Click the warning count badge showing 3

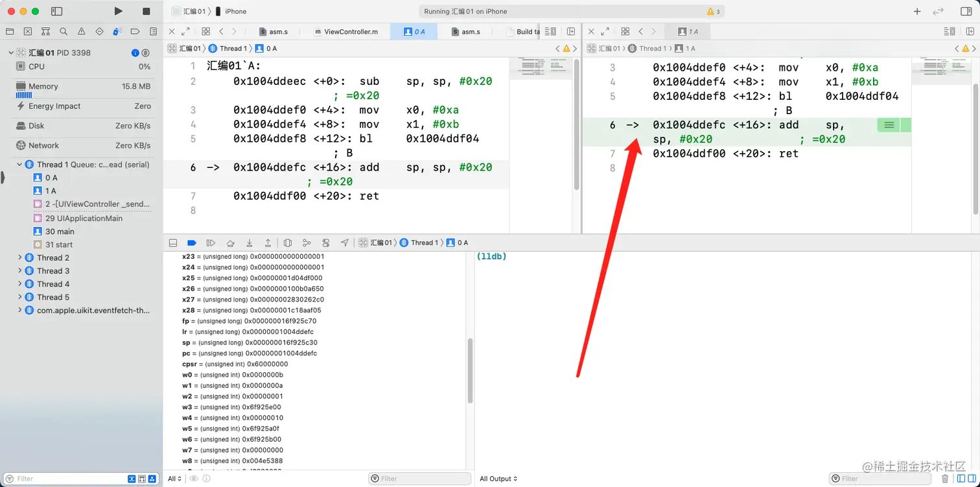(x=714, y=12)
